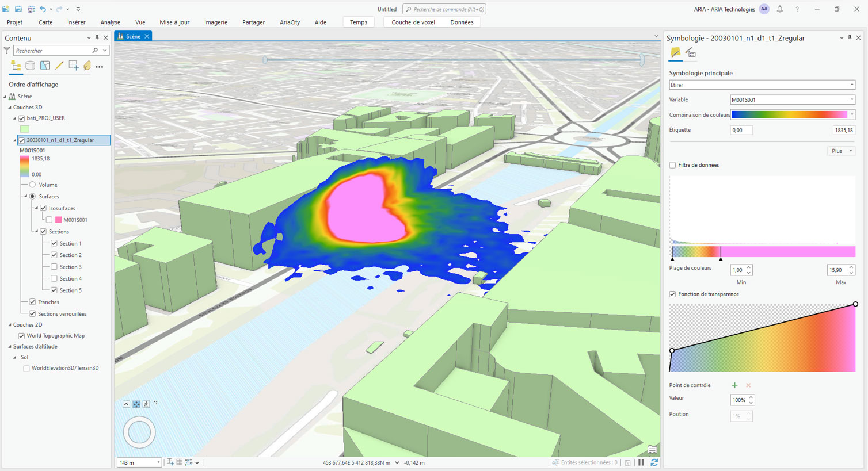Pin the Symbologie pane (auto-hide)

click(x=850, y=37)
